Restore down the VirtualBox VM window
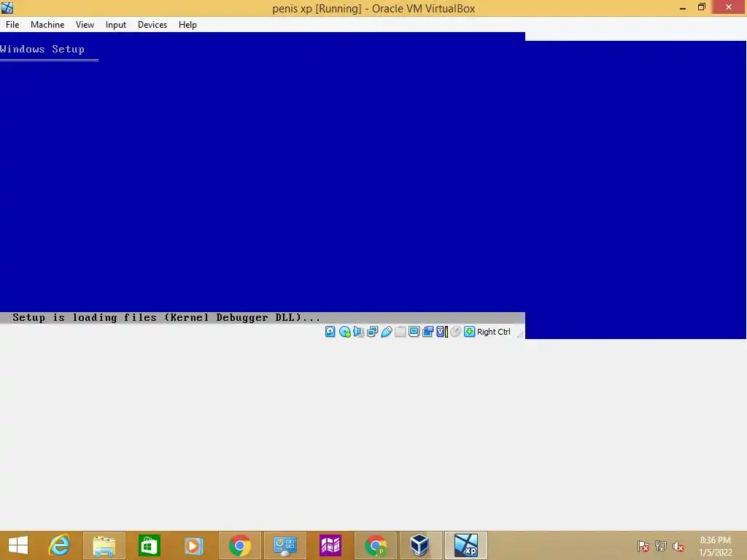The width and height of the screenshot is (747, 560). click(701, 7)
